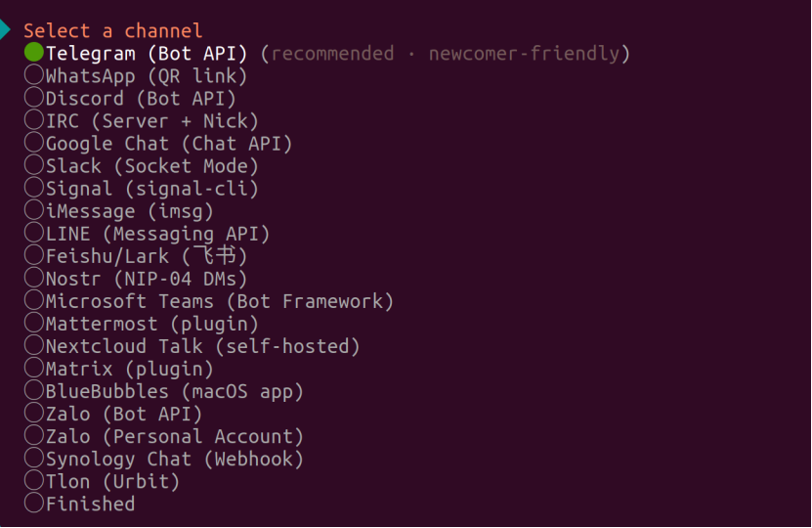Select Signal (signal-cli) radio option
The width and height of the screenshot is (812, 528).
coord(34,188)
